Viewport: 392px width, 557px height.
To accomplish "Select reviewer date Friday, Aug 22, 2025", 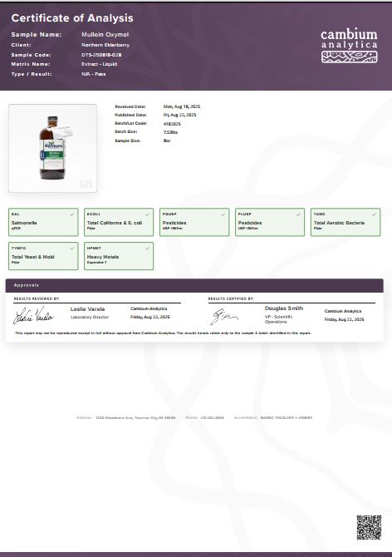I will point(150,317).
